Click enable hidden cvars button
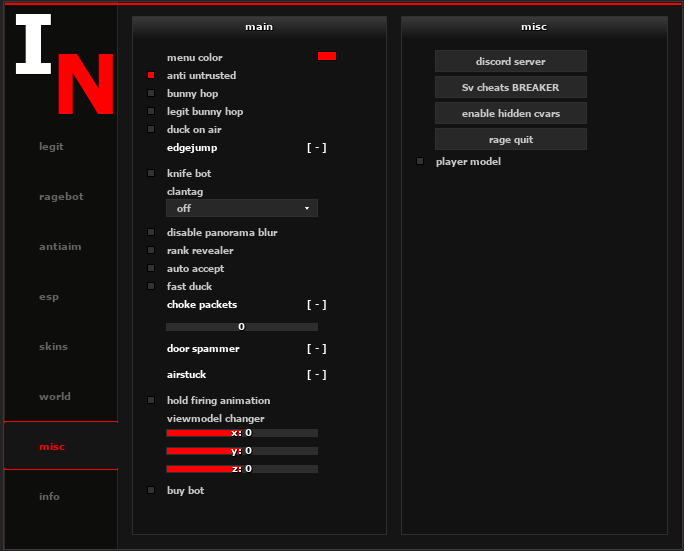This screenshot has height=551, width=684. 511,113
